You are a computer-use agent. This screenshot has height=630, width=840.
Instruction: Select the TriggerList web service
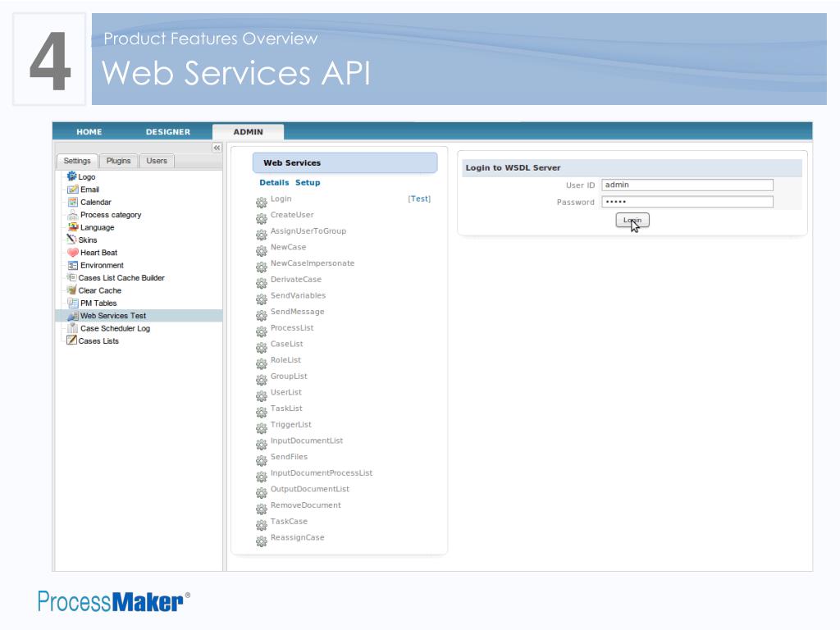[x=291, y=424]
